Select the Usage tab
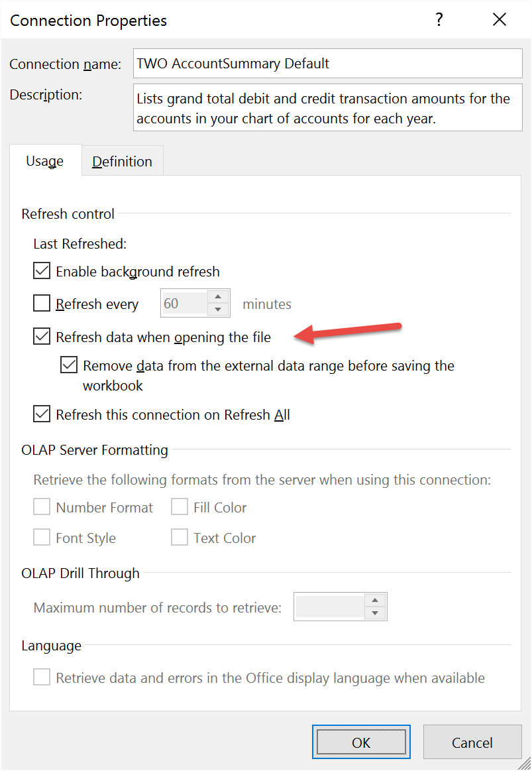Viewport: 532px width, 771px height. (45, 161)
